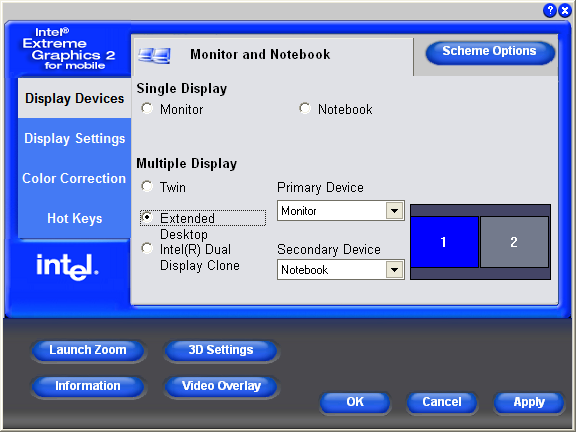The width and height of the screenshot is (576, 432).
Task: Click the help question mark icon
Action: [550, 10]
